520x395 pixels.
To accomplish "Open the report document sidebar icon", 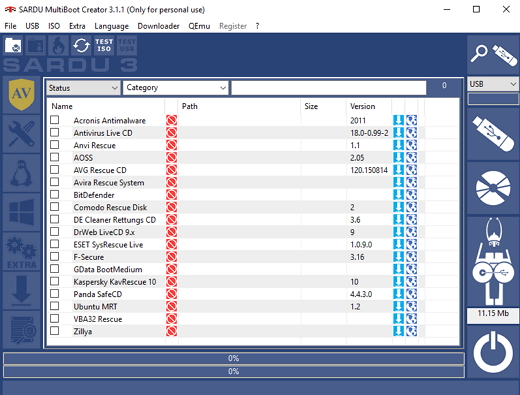I will point(22,330).
